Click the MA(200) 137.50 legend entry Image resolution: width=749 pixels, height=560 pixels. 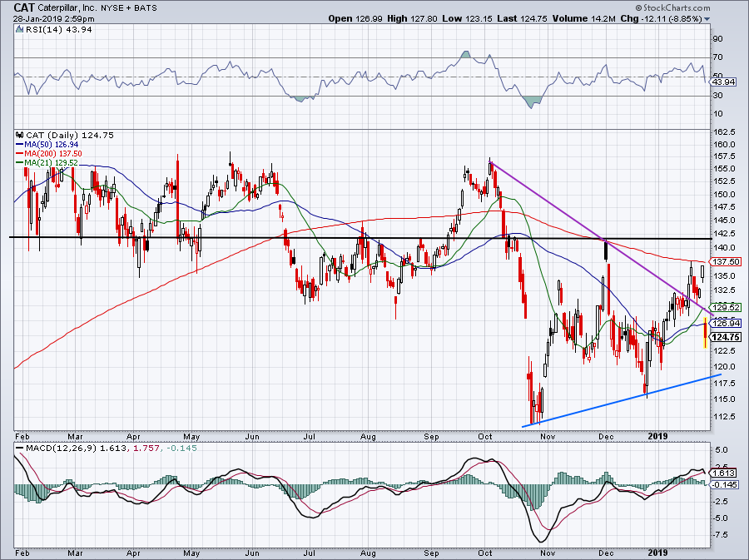pyautogui.click(x=49, y=154)
